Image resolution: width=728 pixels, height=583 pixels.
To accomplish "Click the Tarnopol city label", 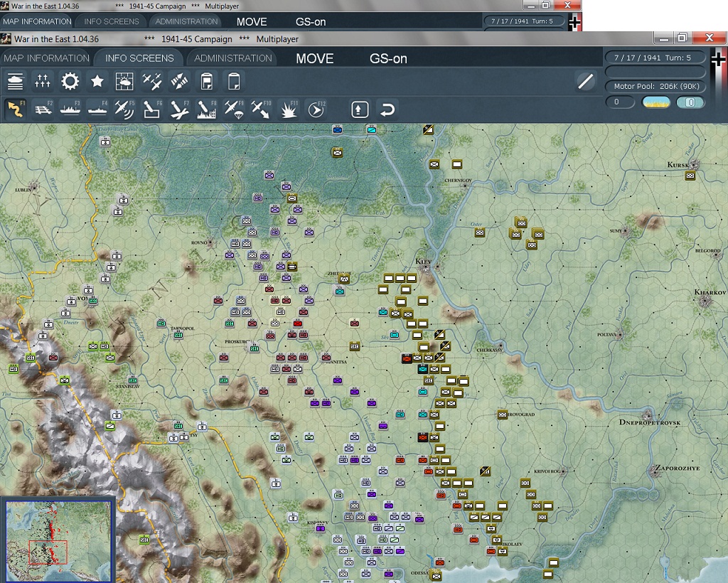I will [183, 328].
